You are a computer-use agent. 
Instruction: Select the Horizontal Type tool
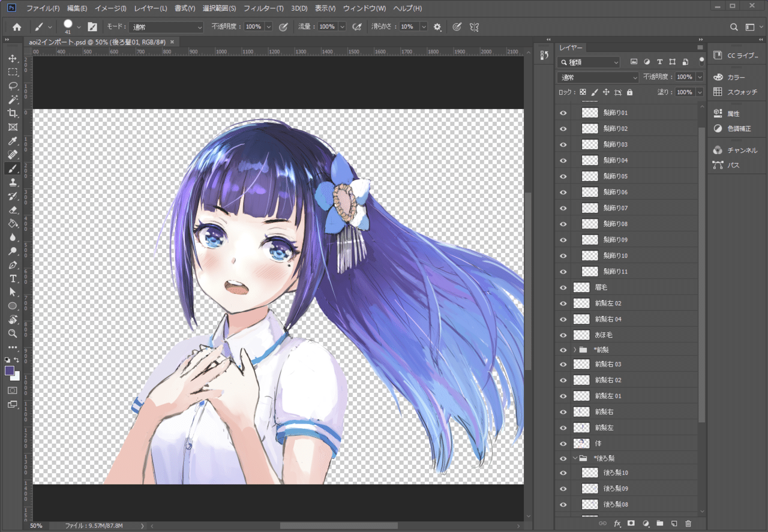(13, 279)
